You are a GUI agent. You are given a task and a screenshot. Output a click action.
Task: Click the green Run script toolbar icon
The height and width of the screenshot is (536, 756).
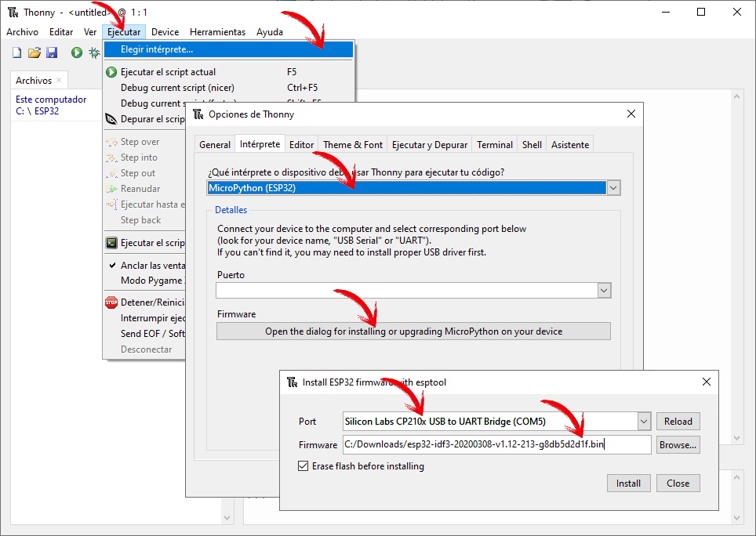[77, 53]
